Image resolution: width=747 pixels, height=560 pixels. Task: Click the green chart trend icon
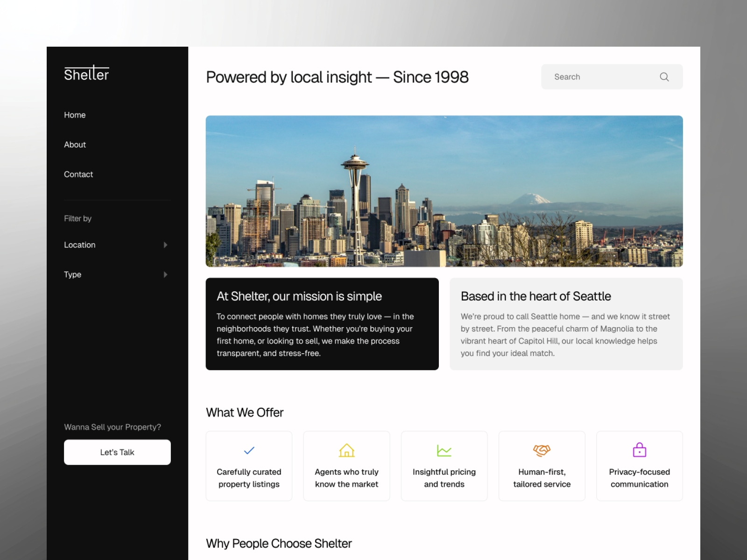tap(444, 450)
